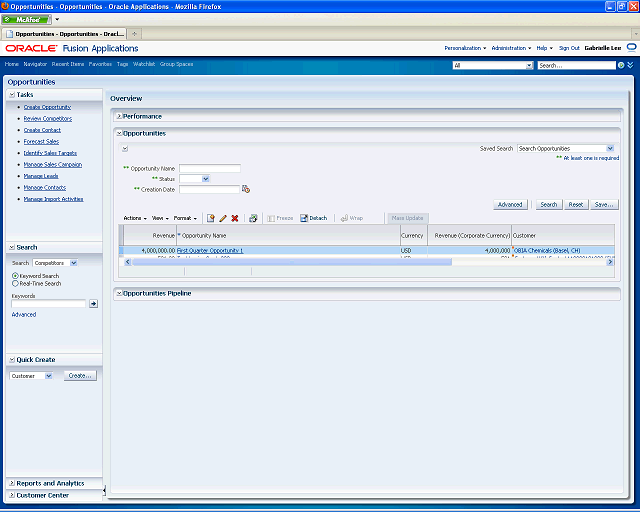Open the Personalization menu
640x512 pixels.
coord(465,48)
